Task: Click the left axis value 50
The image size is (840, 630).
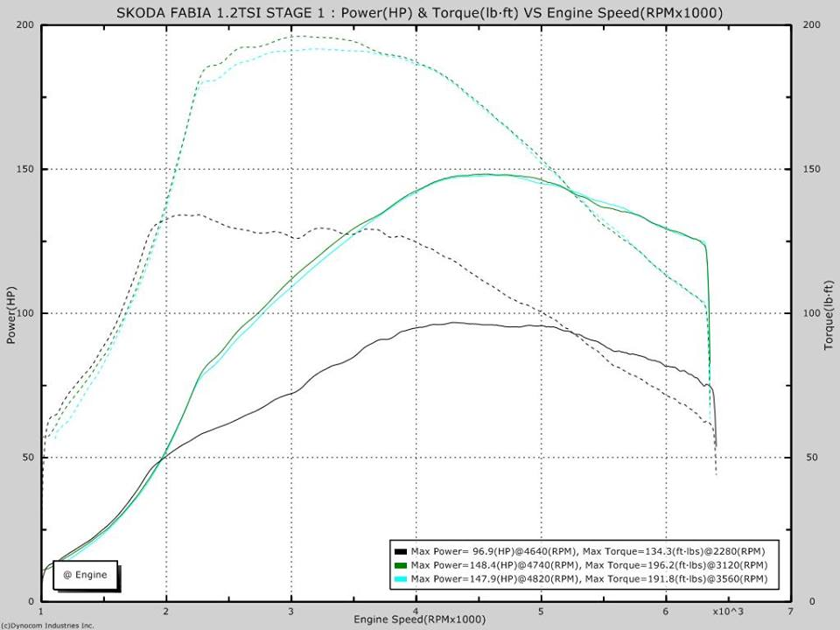Action: 27,458
